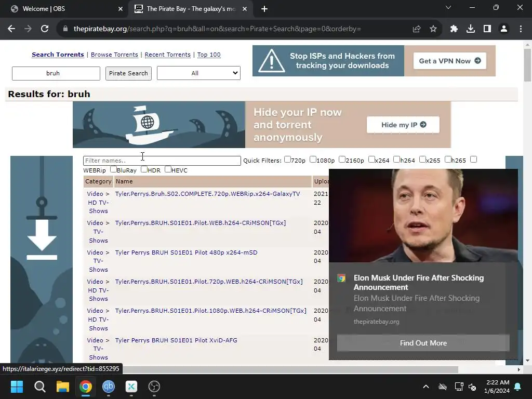The height and width of the screenshot is (399, 532).
Task: Open Top 100 link
Action: pyautogui.click(x=209, y=55)
